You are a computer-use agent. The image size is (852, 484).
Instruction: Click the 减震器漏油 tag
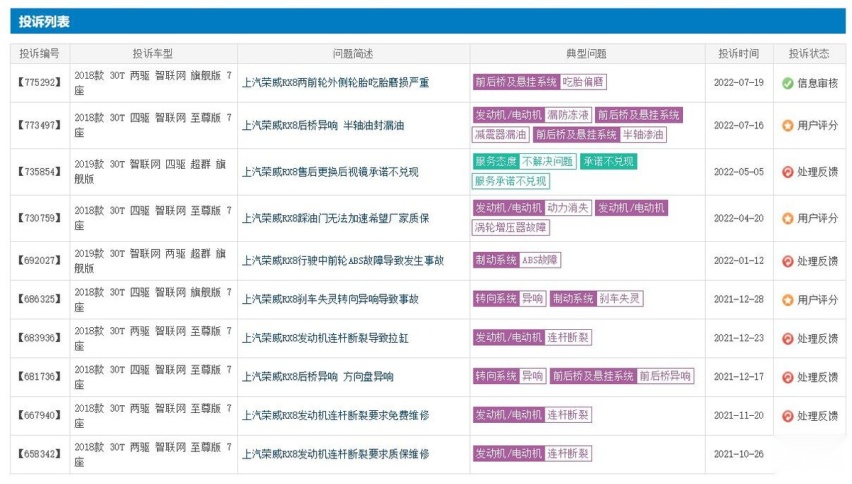[x=500, y=135]
